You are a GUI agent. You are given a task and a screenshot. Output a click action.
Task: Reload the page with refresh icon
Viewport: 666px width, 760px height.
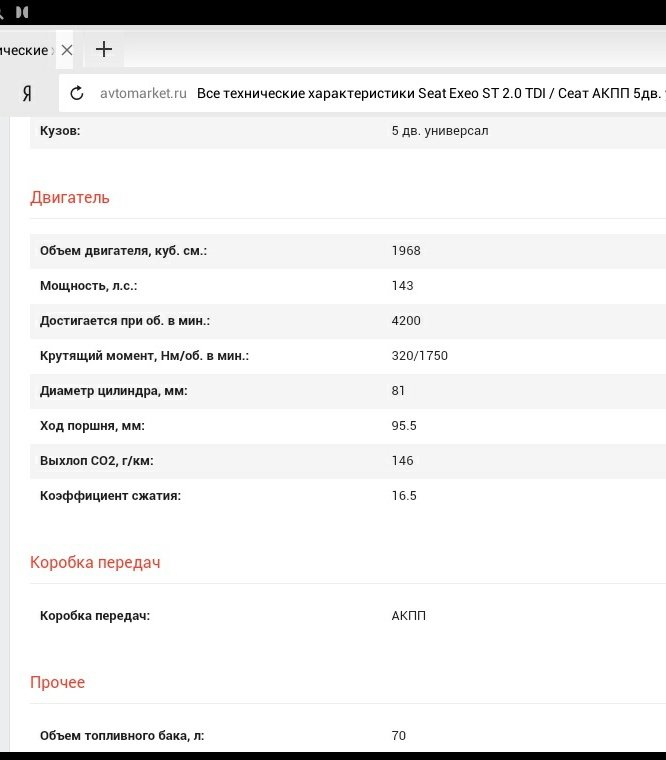point(77,93)
